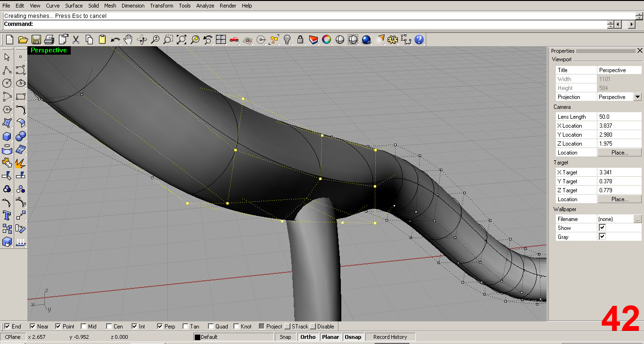The image size is (644, 344).
Task: Click the Explode icon with orange burst
Action: point(20,163)
